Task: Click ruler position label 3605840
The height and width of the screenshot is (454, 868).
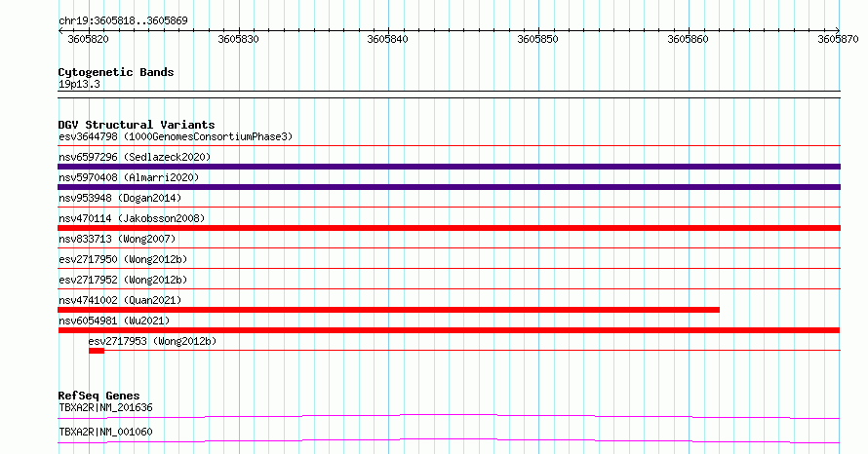Action: coord(387,39)
